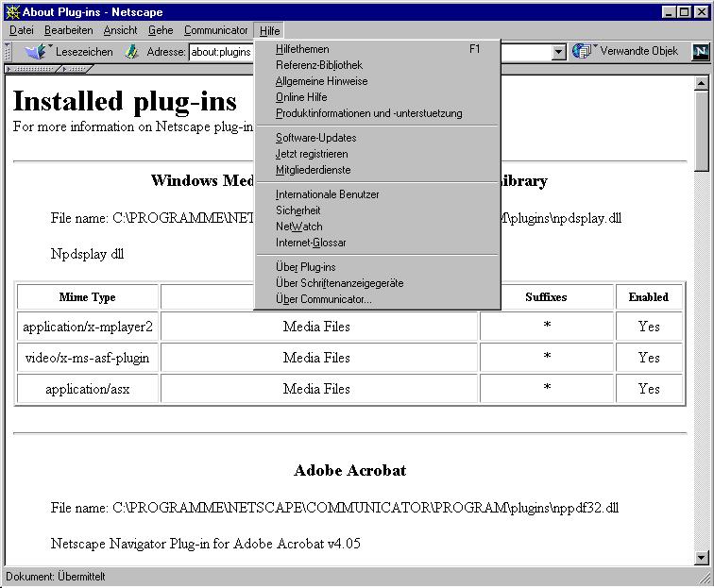Viewport: 714px width, 588px height.
Task: Open the Bearbeiten menu
Action: pyautogui.click(x=68, y=30)
